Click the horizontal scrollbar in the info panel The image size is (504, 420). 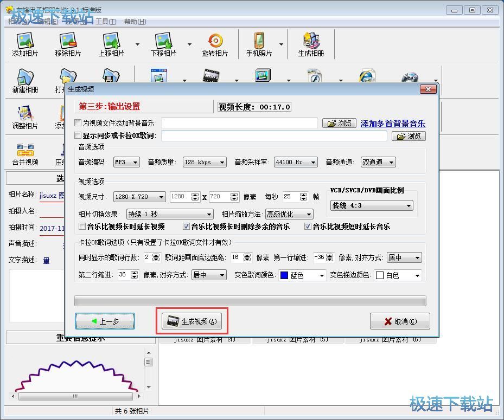tap(75, 396)
